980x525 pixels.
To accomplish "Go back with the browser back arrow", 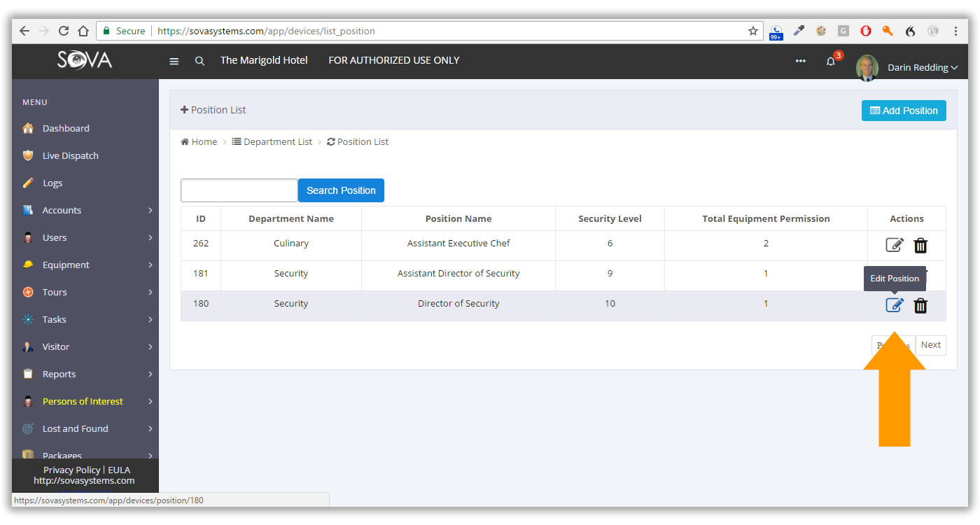I will point(24,31).
